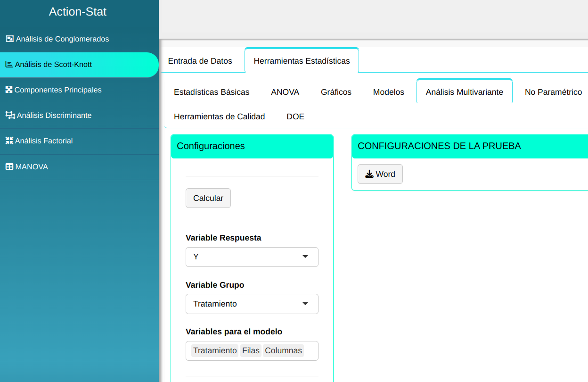Click the Variables para el modelo field
Screen dimensions: 588x382
click(311, 351)
